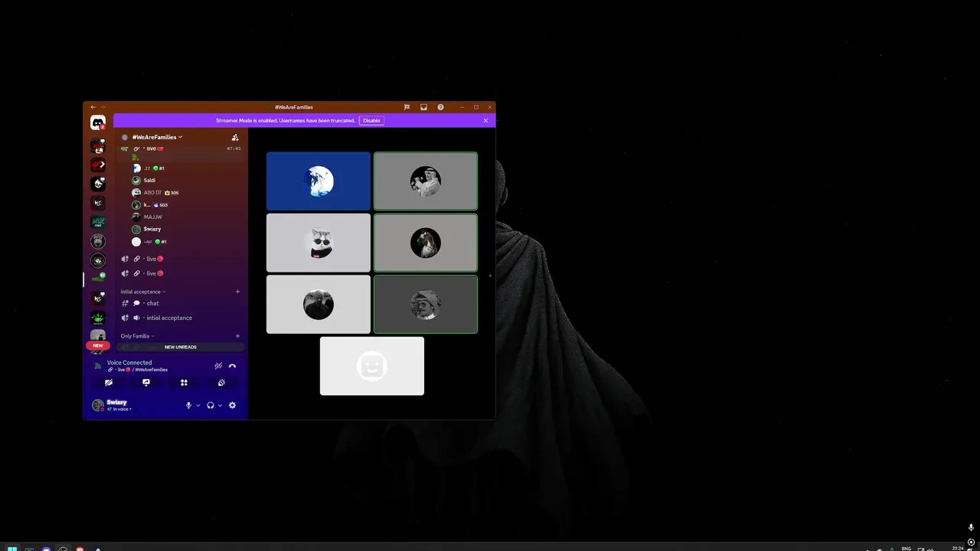980x551 pixels.
Task: Deafen with the headphones icon
Action: pos(211,406)
